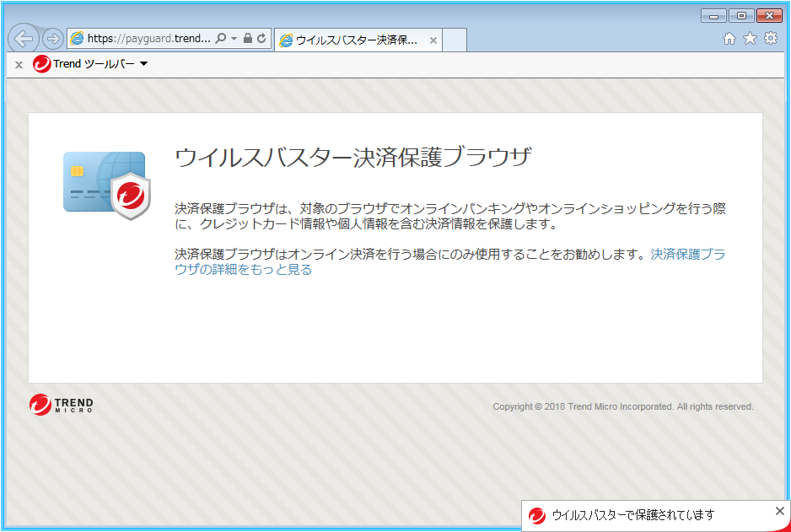Image resolution: width=791 pixels, height=532 pixels.
Task: Click the browser Back arrow button
Action: pos(24,39)
